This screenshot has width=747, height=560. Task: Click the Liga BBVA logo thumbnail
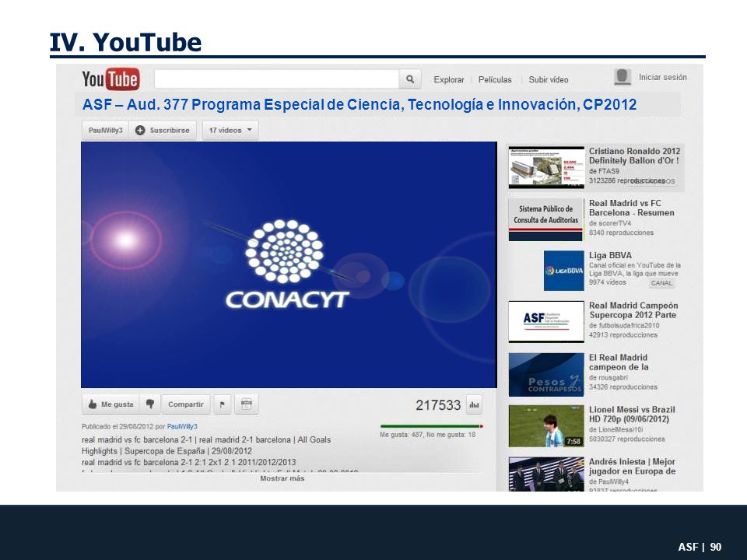point(564,271)
